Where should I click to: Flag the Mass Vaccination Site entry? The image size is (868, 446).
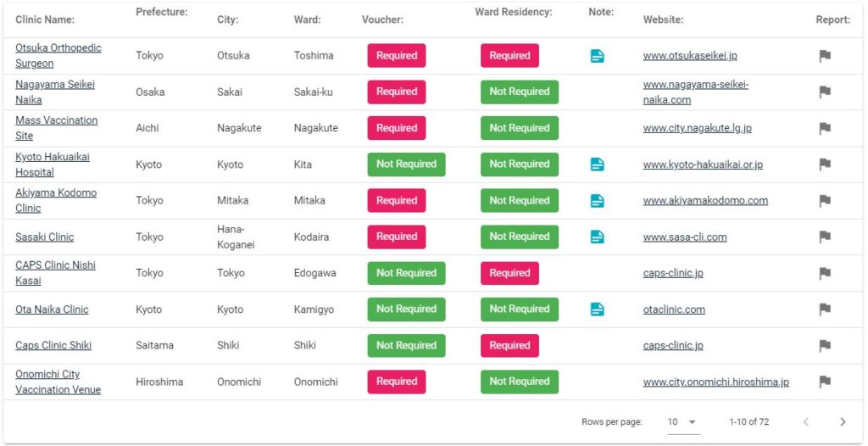click(825, 129)
